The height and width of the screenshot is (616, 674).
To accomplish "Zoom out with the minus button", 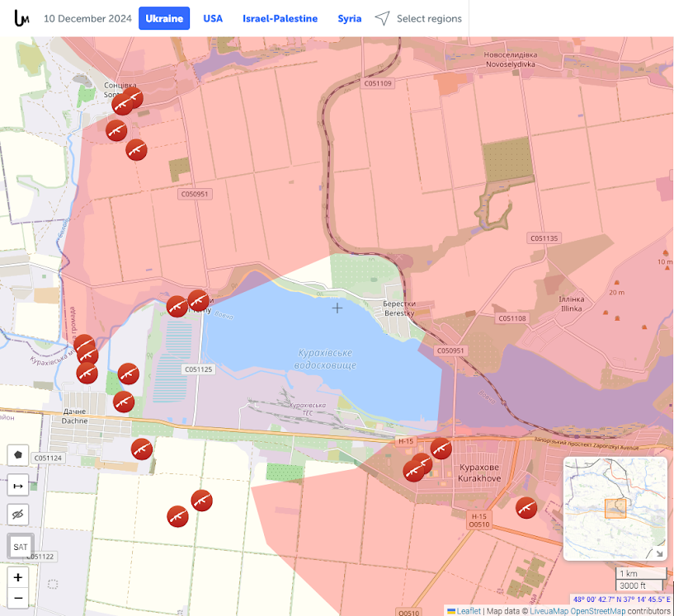I will click(x=18, y=598).
